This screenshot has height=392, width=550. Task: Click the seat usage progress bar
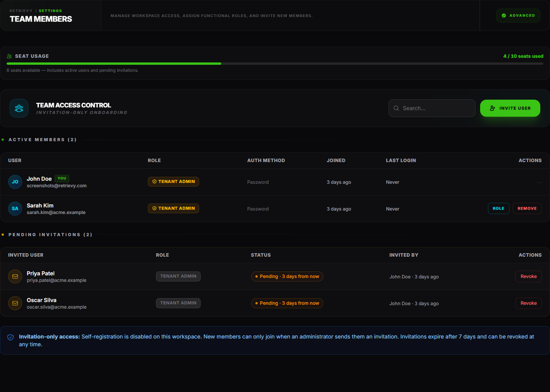tap(275, 64)
